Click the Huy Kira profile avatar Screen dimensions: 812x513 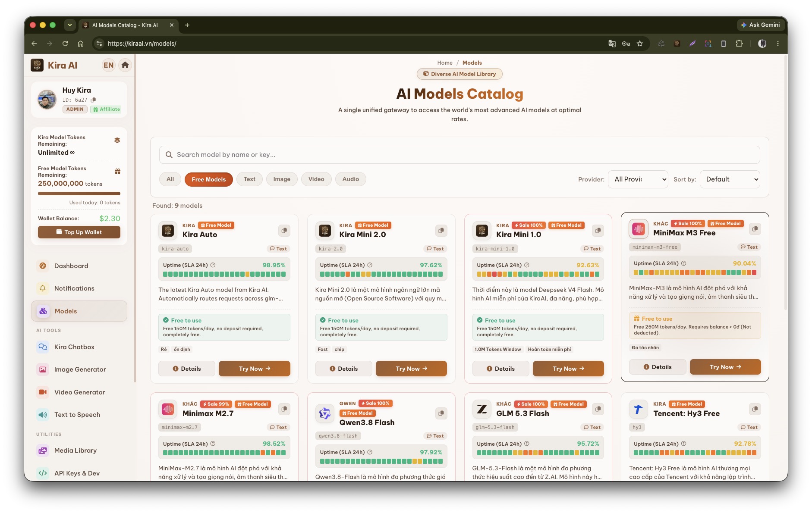[x=47, y=100]
